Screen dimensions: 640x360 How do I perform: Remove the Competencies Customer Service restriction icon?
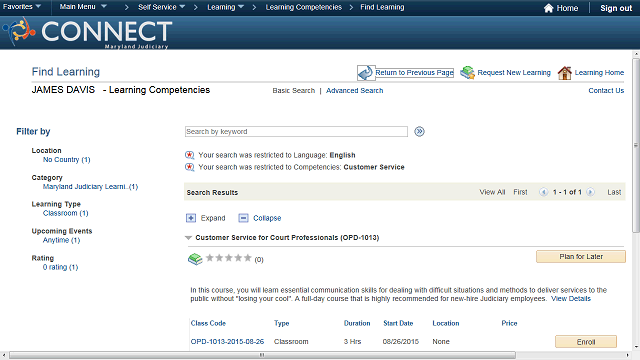189,167
